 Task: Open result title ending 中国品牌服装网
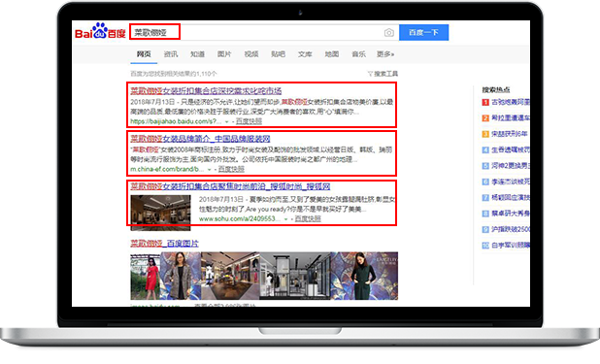pyautogui.click(x=201, y=139)
